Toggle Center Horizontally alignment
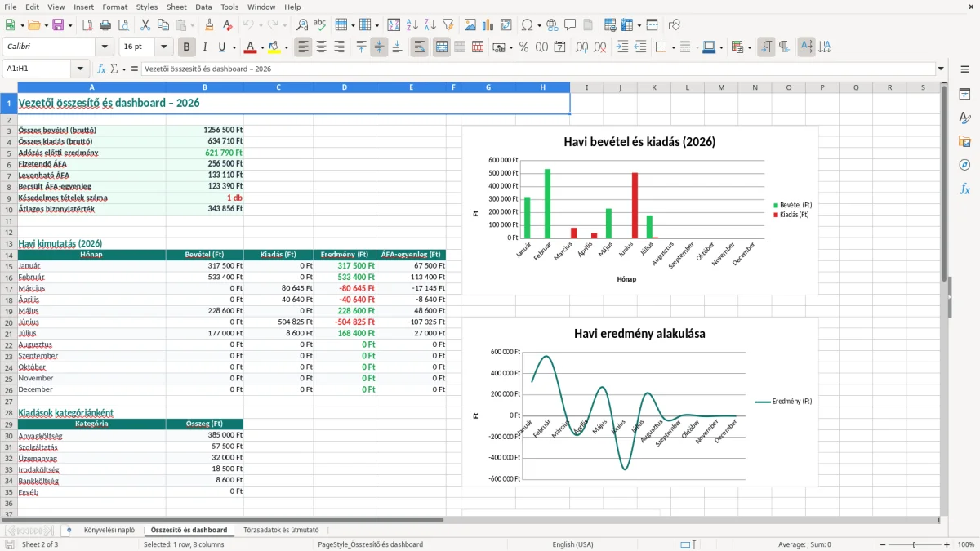This screenshot has width=980, height=551. click(x=321, y=47)
